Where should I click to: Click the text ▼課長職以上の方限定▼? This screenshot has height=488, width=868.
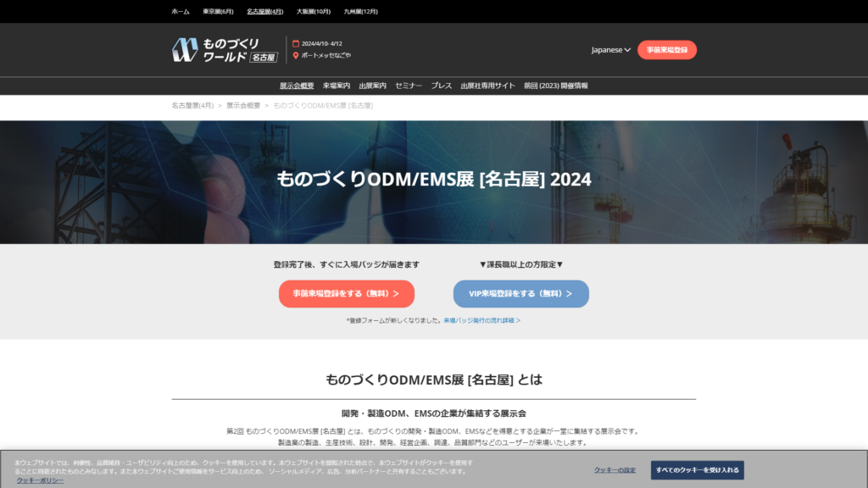pos(521,264)
